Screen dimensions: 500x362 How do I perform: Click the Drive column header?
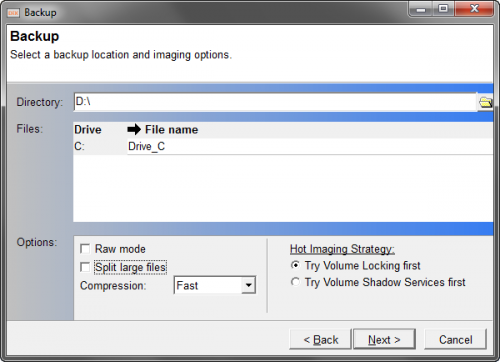88,129
